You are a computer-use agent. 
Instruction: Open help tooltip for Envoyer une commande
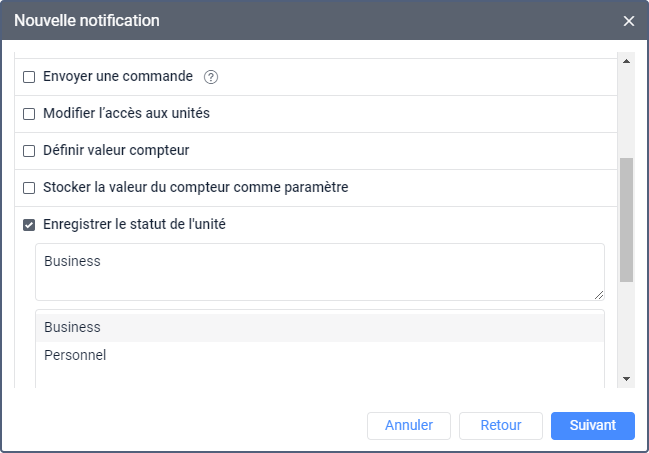[x=211, y=77]
